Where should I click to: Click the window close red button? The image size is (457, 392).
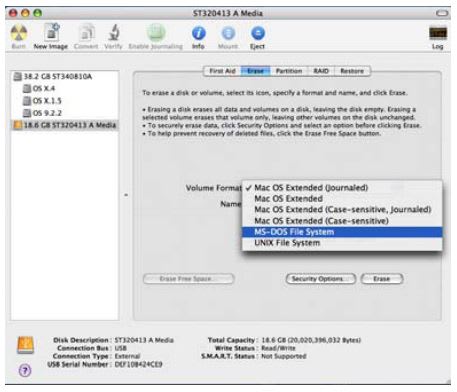[x=13, y=13]
